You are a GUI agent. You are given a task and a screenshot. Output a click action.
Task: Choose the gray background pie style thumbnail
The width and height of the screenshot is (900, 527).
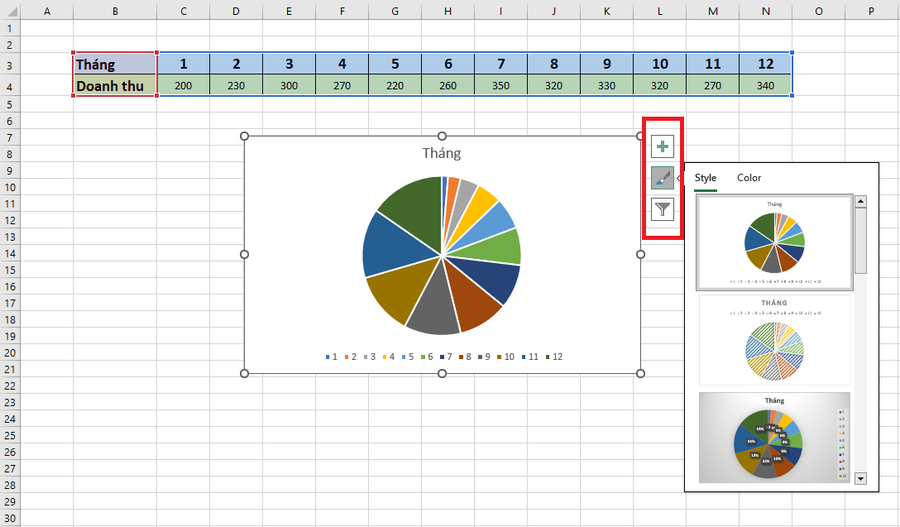pyautogui.click(x=774, y=437)
